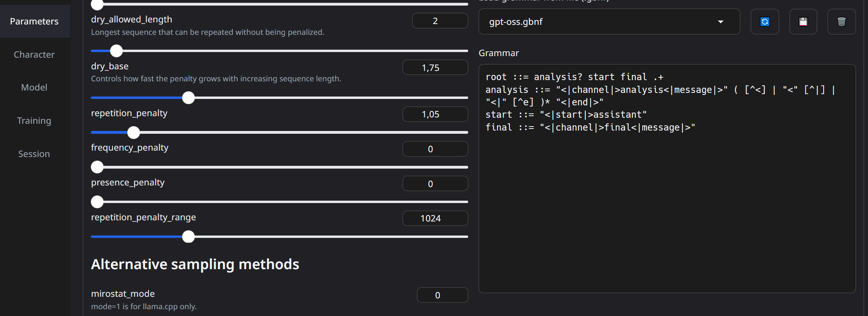Image resolution: width=868 pixels, height=316 pixels.
Task: Click the repetition_penalty slider handle
Action: pyautogui.click(x=134, y=132)
